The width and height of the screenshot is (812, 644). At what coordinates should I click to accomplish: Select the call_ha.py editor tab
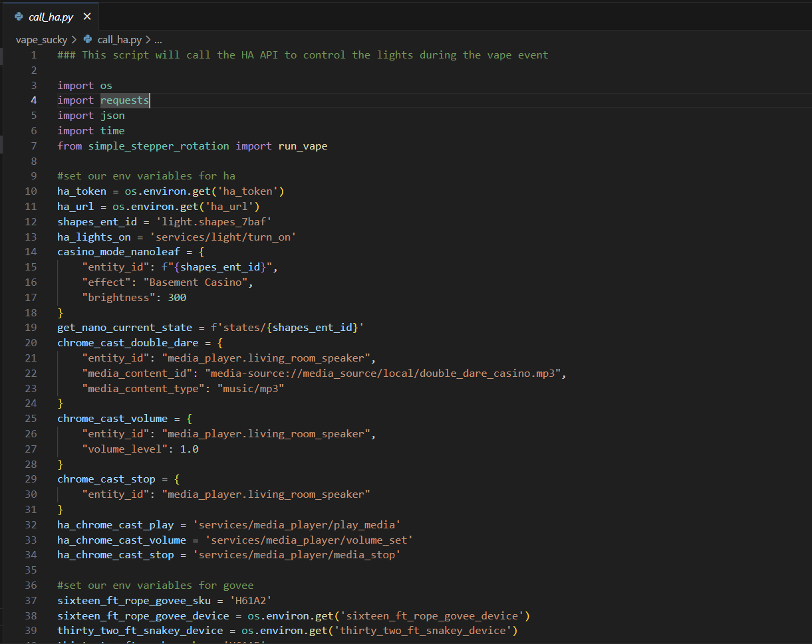coord(51,17)
